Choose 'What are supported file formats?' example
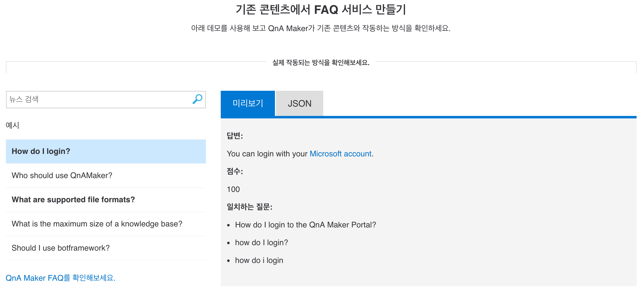 [x=106, y=199]
